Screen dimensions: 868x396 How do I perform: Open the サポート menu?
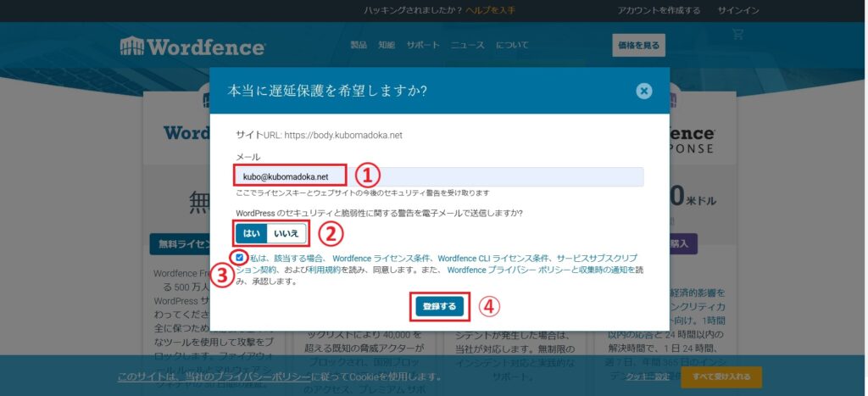pyautogui.click(x=423, y=46)
